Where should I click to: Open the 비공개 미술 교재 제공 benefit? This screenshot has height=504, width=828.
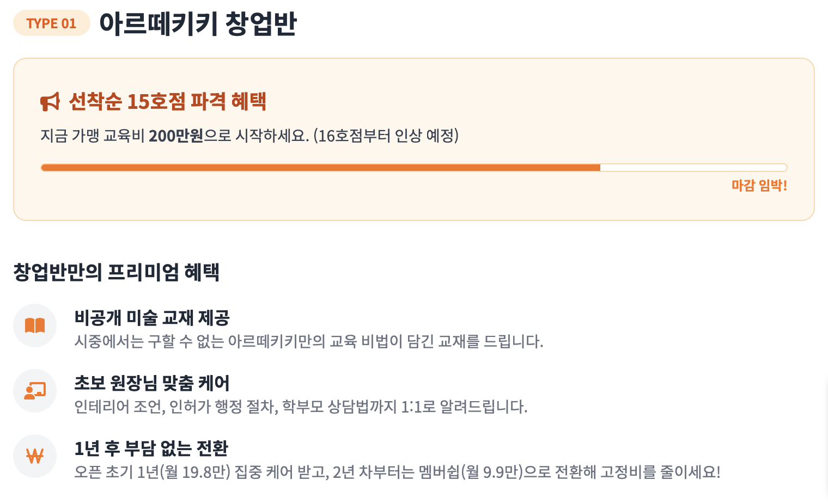click(152, 317)
